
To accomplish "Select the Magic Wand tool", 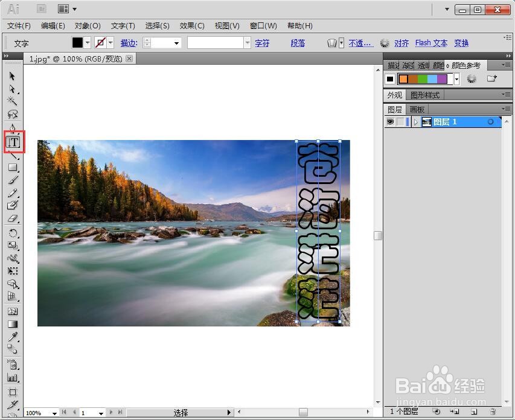I will coord(12,101).
